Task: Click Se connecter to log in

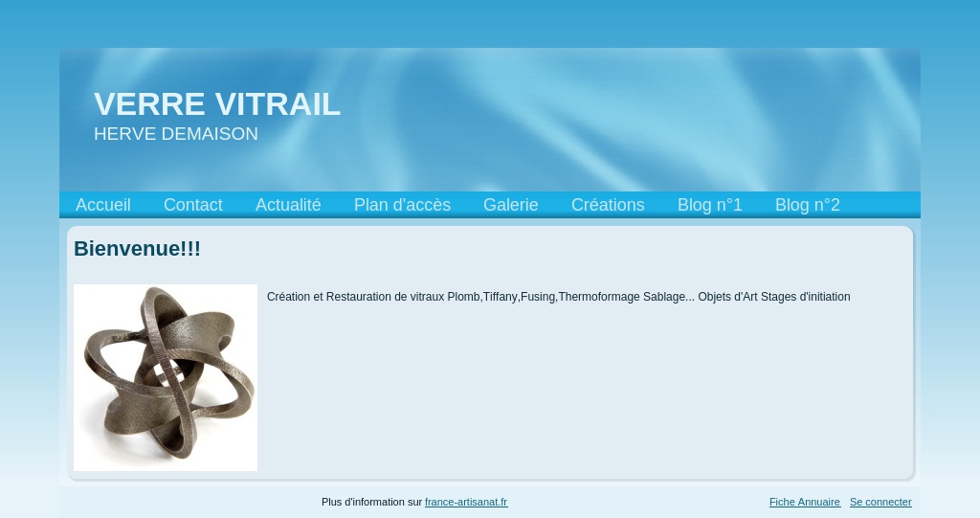Action: click(880, 502)
